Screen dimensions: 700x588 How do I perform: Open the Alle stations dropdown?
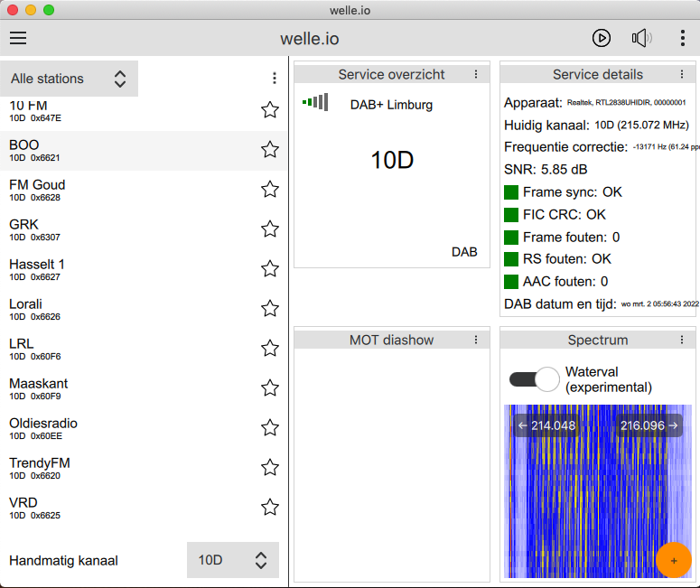click(x=69, y=79)
